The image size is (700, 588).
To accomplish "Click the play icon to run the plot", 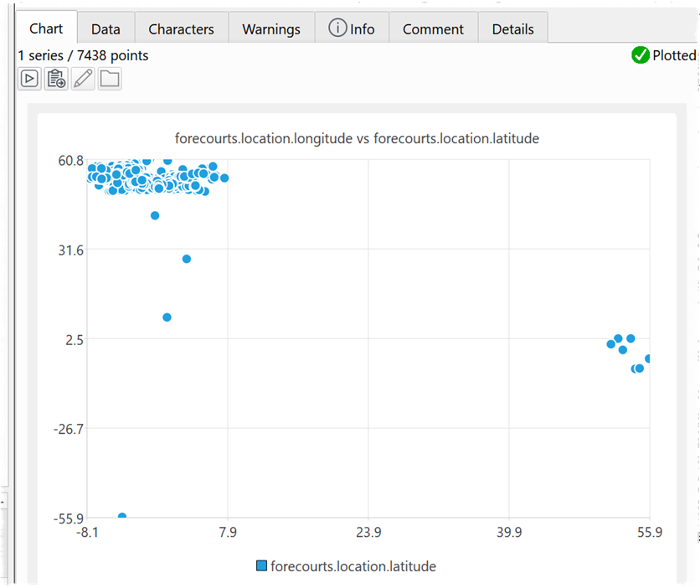I will (x=29, y=79).
